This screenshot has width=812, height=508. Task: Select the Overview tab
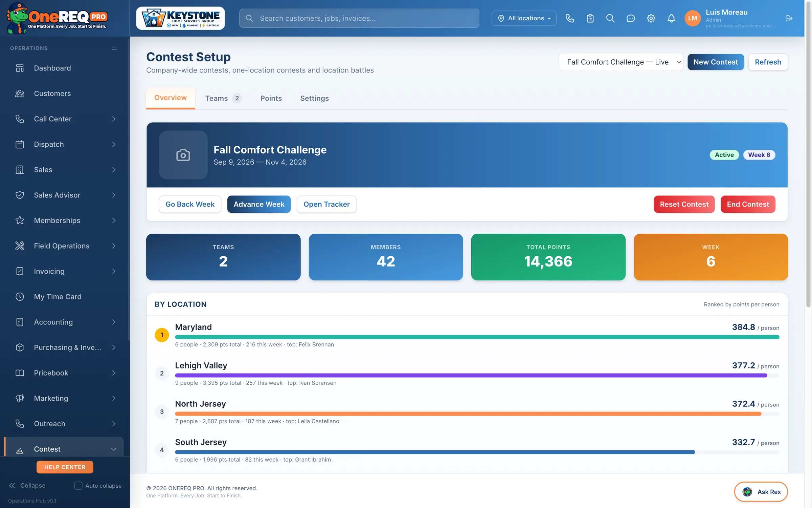tap(171, 98)
